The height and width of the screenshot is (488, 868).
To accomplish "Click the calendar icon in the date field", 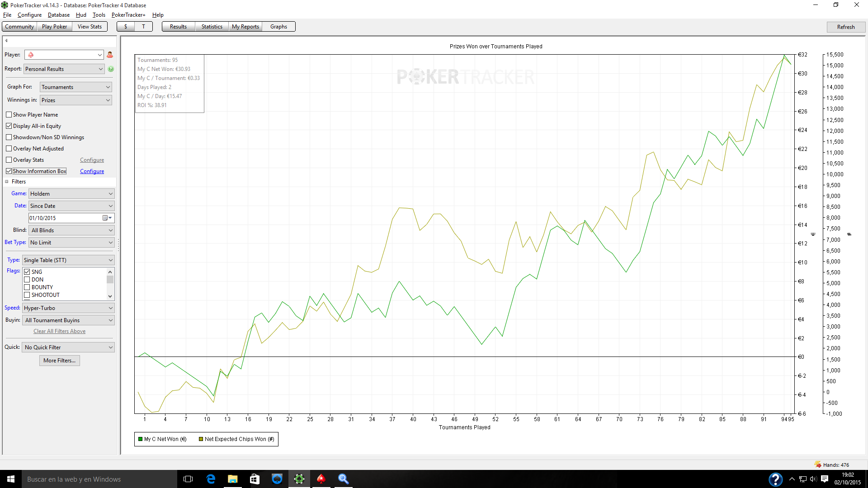I will [107, 218].
